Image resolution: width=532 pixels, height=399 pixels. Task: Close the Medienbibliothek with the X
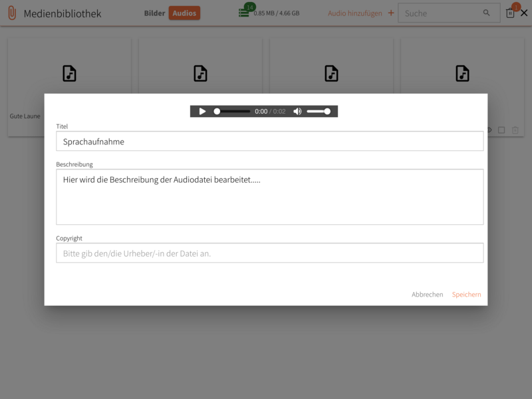[524, 13]
